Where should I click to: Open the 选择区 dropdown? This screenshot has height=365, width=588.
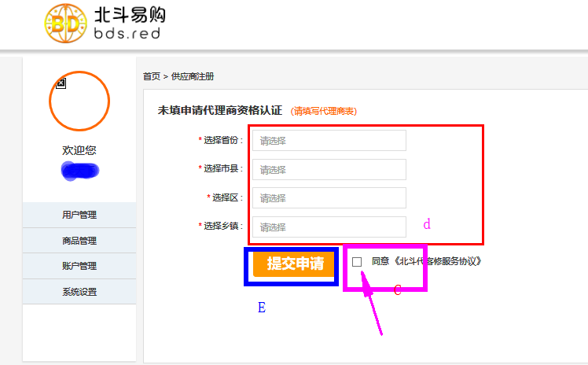(329, 197)
